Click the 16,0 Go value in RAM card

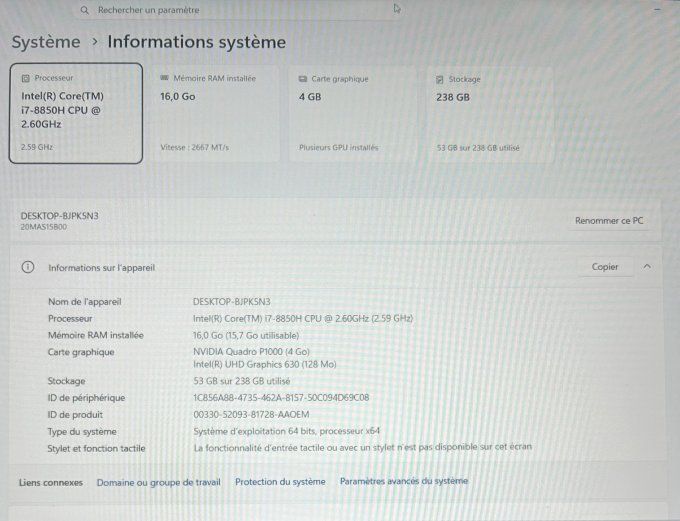pos(178,97)
